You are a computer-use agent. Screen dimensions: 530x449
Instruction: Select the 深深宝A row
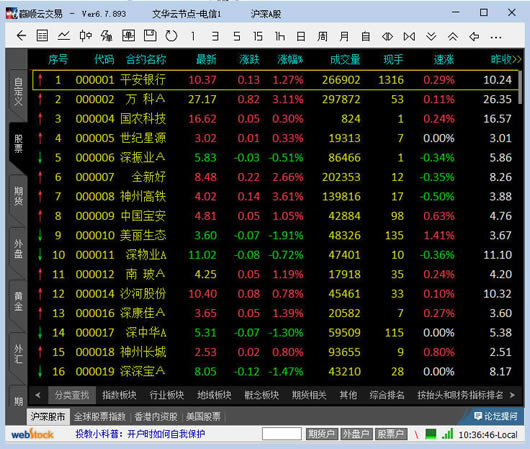pyautogui.click(x=276, y=372)
